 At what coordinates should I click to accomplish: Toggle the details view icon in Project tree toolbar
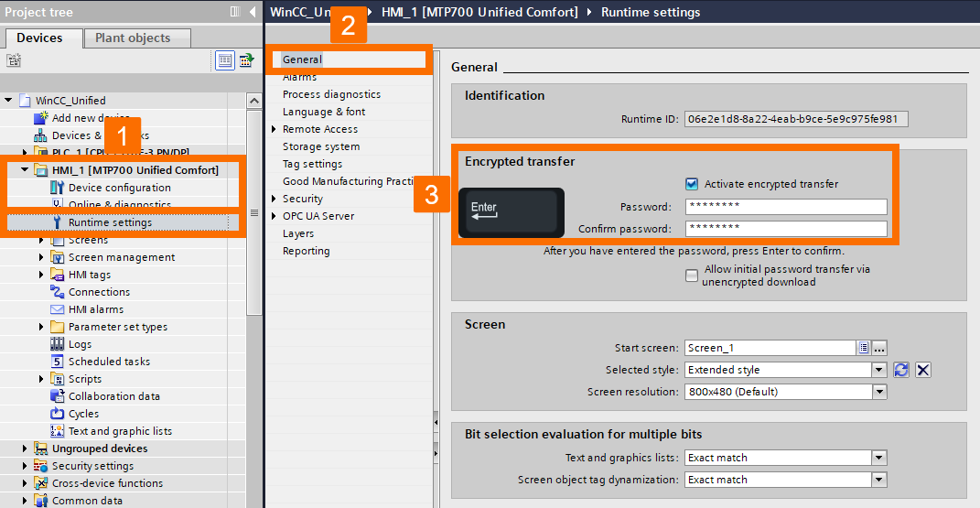click(x=225, y=60)
